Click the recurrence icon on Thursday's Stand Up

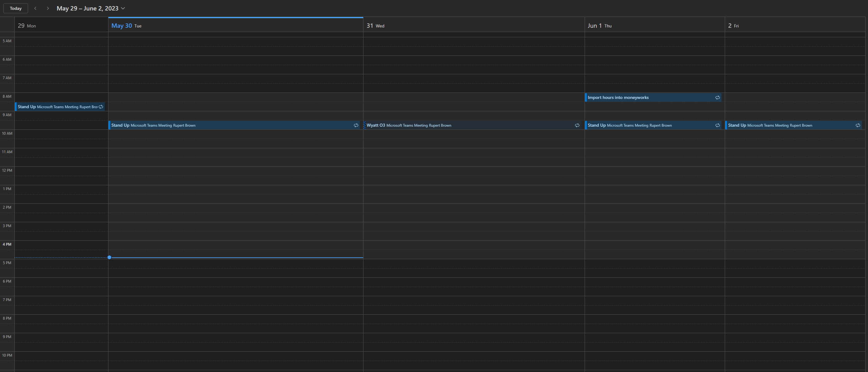717,125
